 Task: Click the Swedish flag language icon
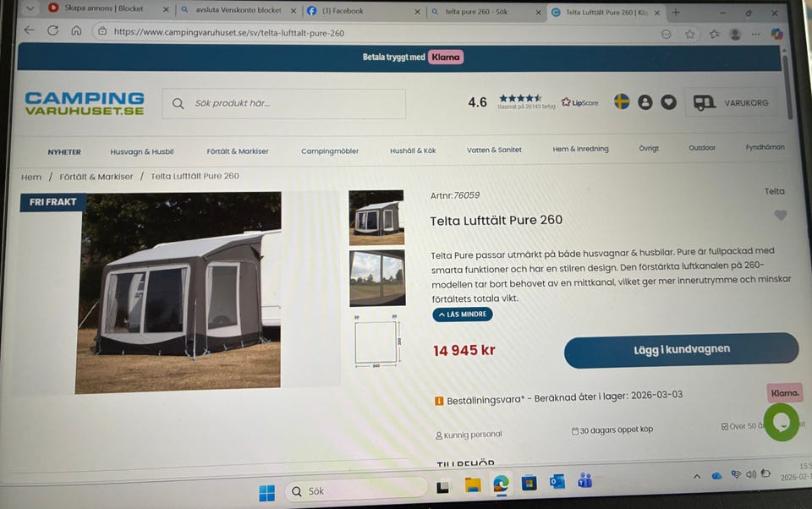point(622,101)
